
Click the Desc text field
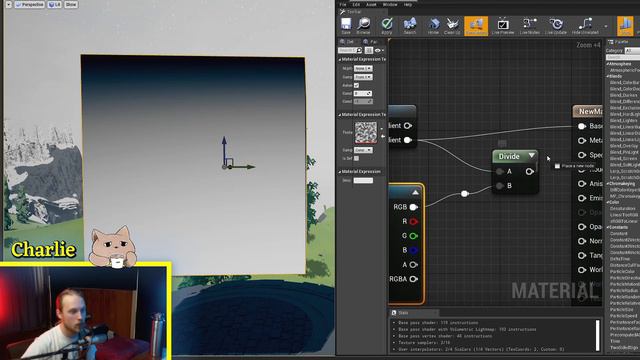point(363,180)
